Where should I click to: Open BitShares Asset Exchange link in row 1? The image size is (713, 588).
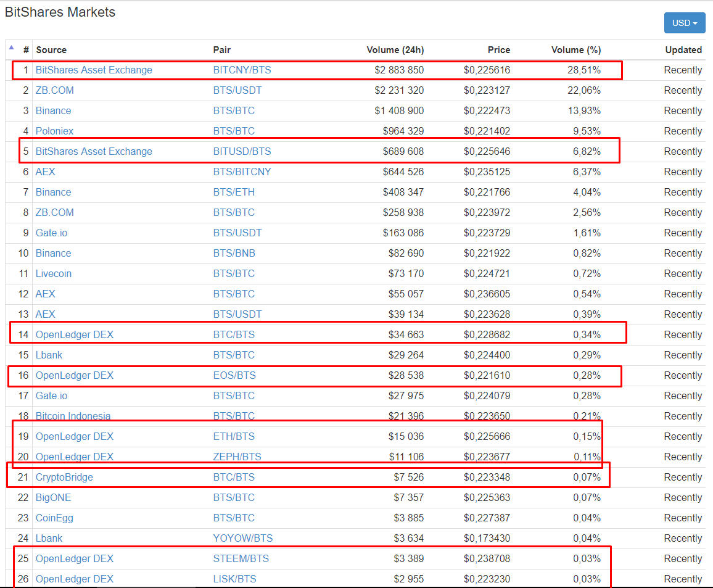pyautogui.click(x=94, y=70)
